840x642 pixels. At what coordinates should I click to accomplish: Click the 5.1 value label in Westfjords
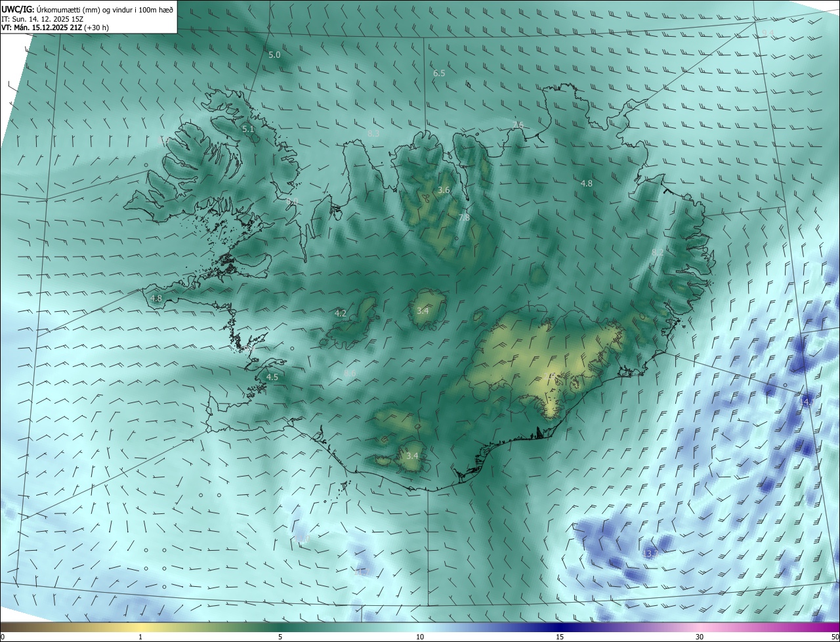click(248, 129)
